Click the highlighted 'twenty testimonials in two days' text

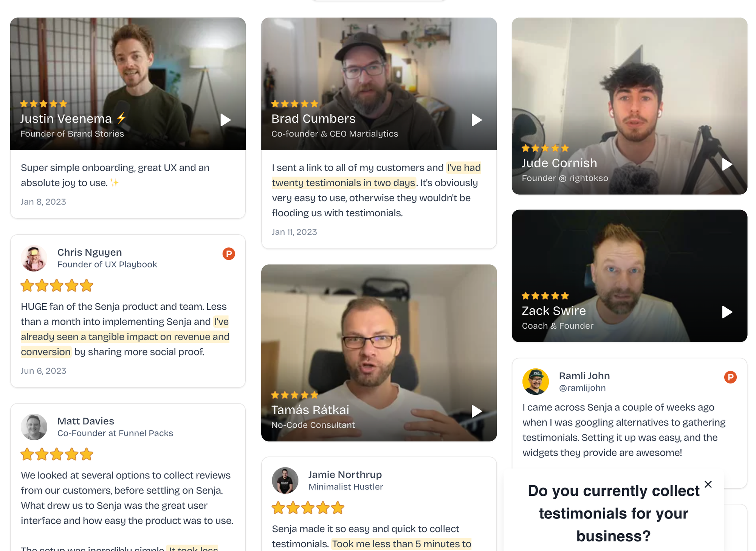(x=344, y=183)
